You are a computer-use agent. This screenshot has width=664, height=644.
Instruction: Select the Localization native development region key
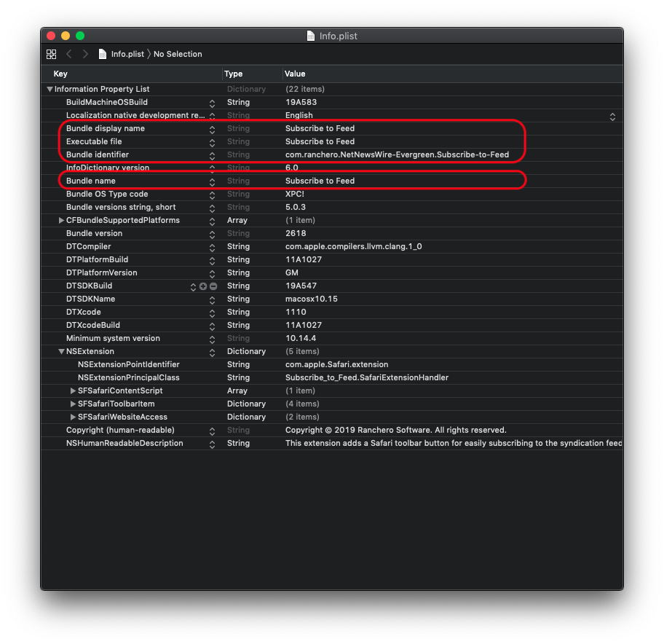[135, 115]
